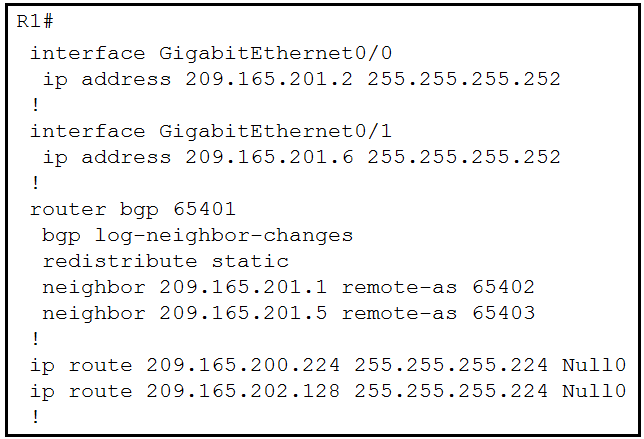
Task: Click mask 255.255.255.224 on first route
Action: click(451, 365)
